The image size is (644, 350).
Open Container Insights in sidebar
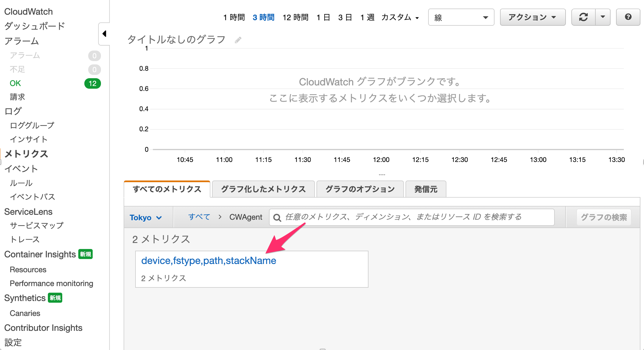click(40, 254)
